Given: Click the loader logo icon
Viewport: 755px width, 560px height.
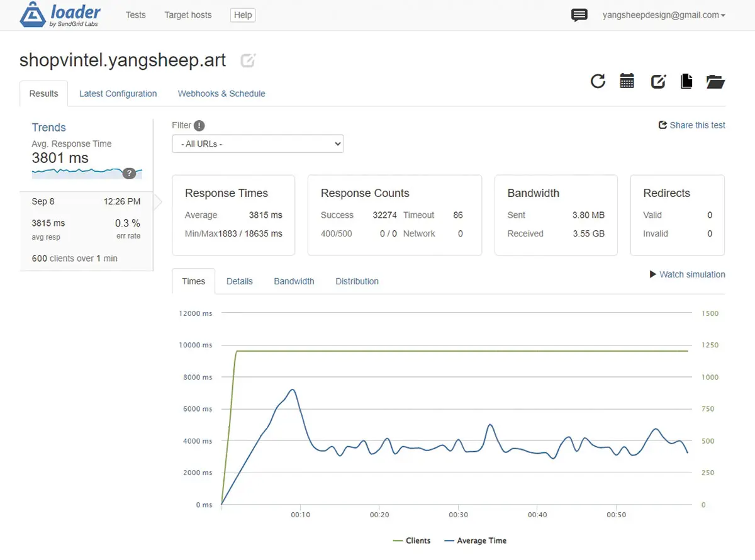Looking at the screenshot, I should click(x=32, y=16).
